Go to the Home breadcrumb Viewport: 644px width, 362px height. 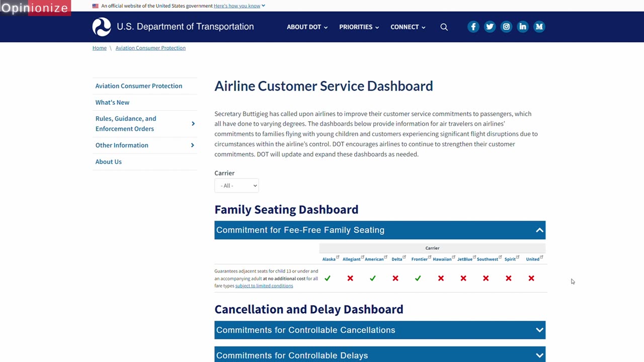coord(100,48)
